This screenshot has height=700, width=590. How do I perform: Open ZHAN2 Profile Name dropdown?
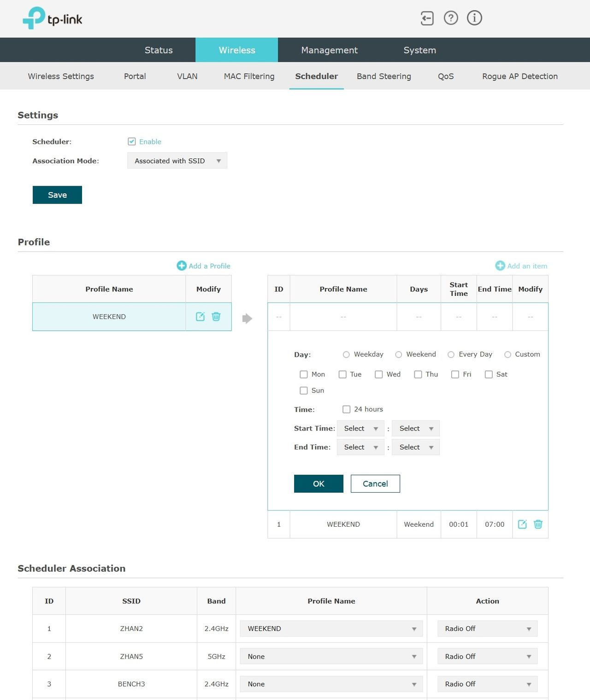(x=331, y=629)
